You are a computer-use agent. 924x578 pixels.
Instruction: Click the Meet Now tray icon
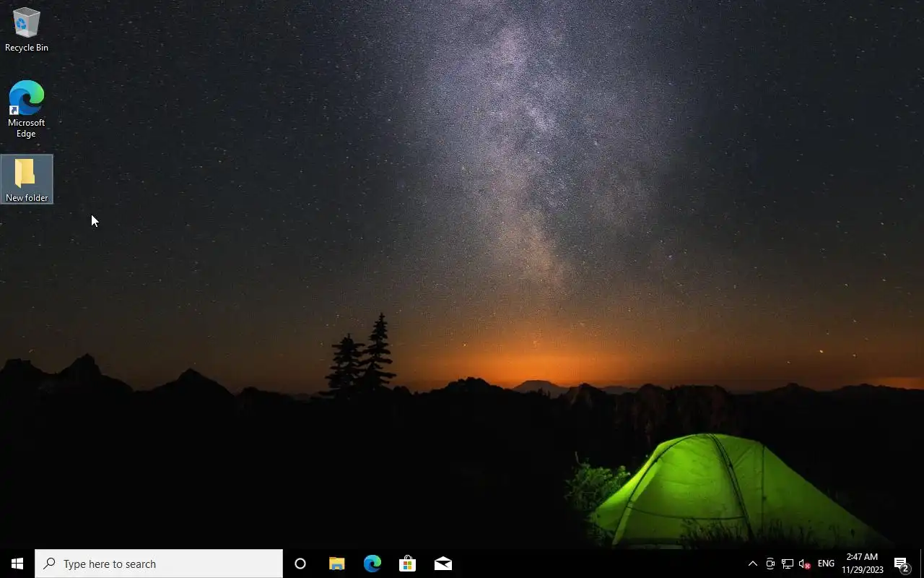(770, 564)
